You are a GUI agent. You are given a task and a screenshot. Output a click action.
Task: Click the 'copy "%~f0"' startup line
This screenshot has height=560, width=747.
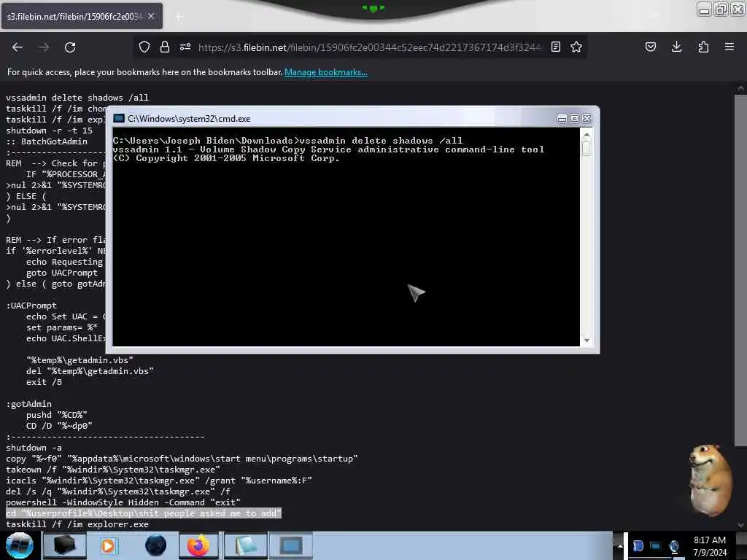[x=182, y=459]
